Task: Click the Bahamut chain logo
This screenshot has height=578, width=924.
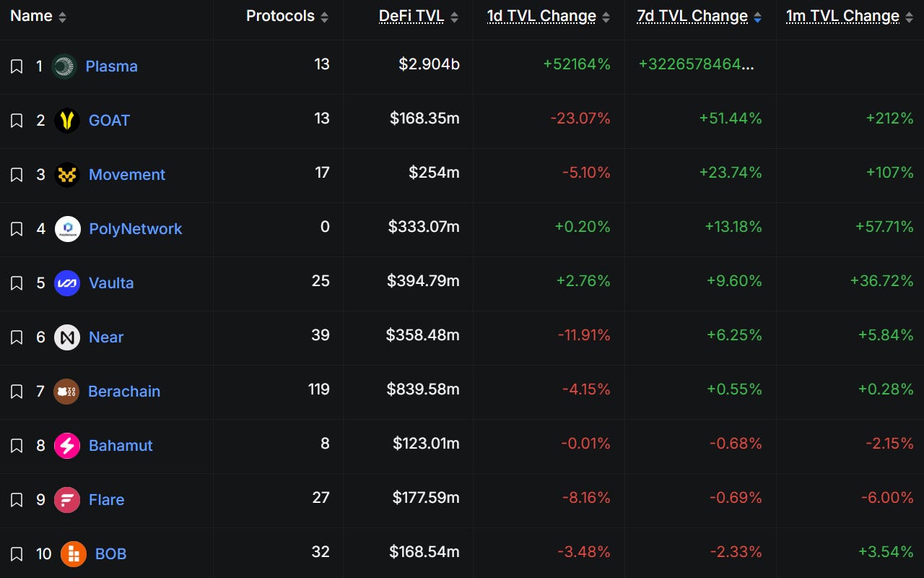Action: tap(67, 446)
